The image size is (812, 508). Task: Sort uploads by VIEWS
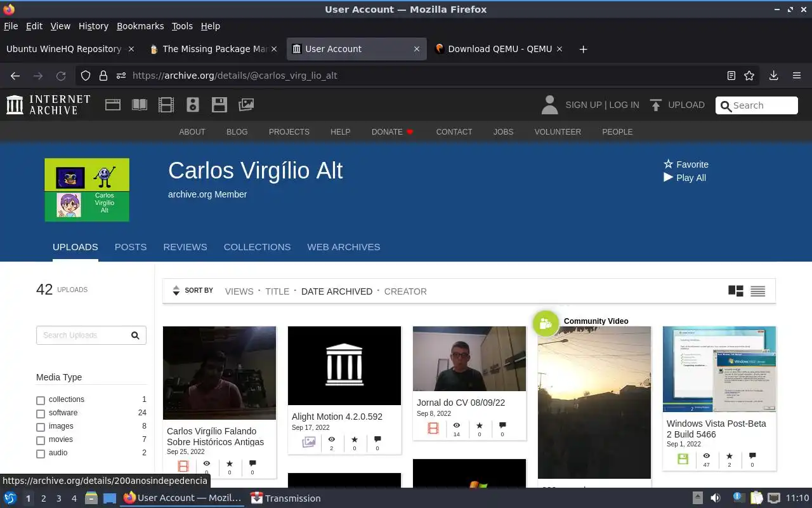point(239,291)
